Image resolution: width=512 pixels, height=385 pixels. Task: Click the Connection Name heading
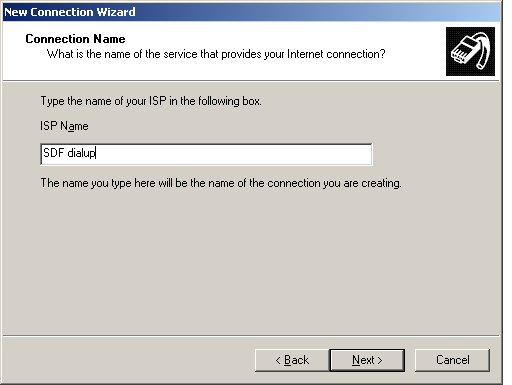point(75,39)
